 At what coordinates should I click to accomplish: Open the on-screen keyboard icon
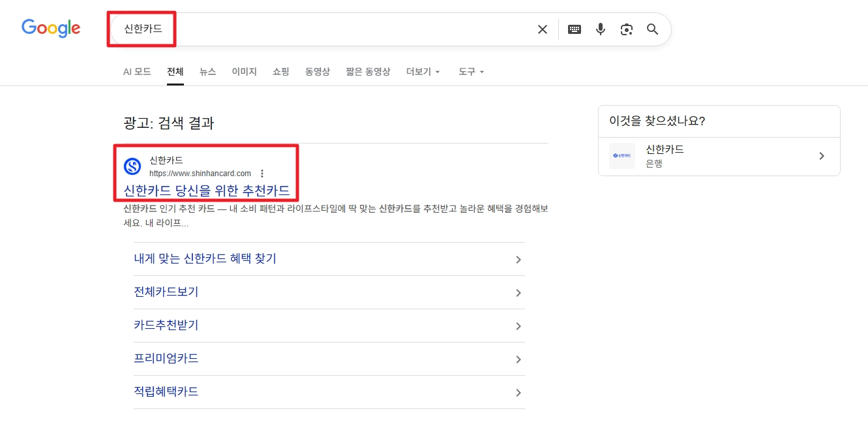(x=574, y=29)
